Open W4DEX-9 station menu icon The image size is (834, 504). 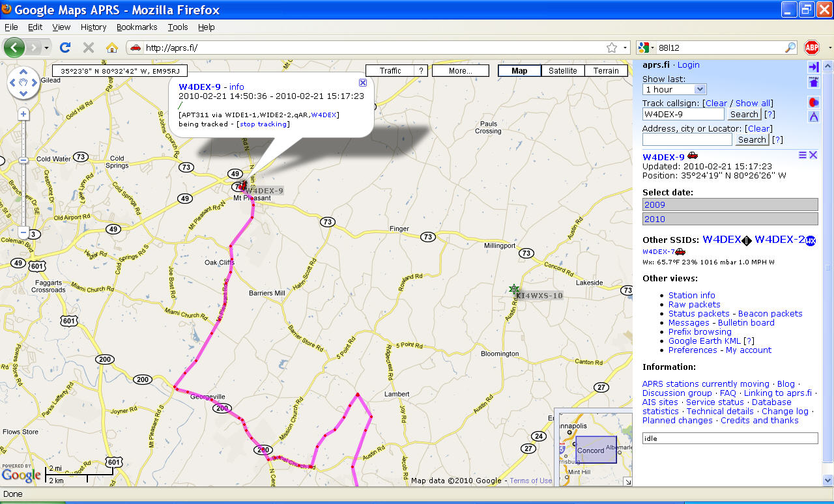click(803, 155)
